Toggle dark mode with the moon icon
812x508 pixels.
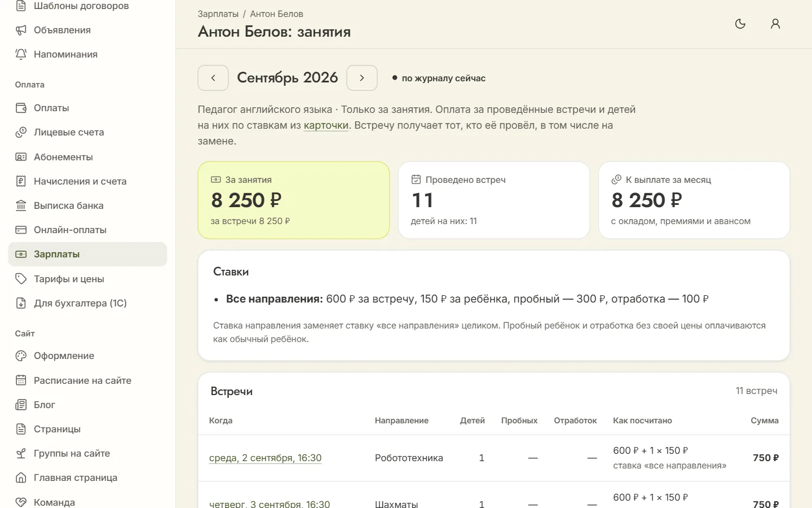click(x=740, y=24)
